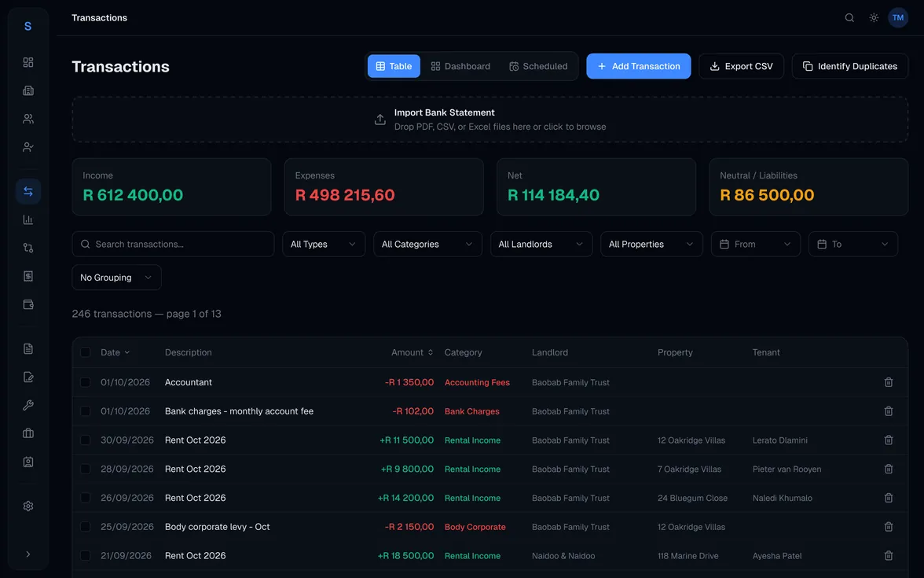Open the TM user avatar menu

(x=898, y=17)
